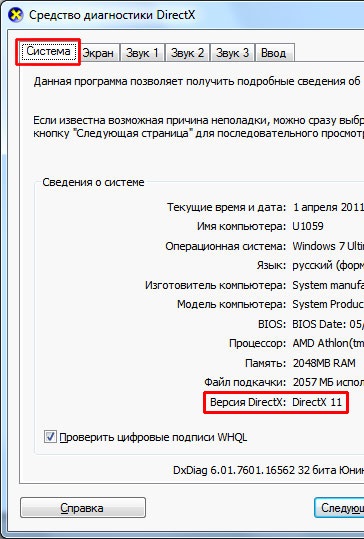Click the Изготовитель компьютера label

coord(216,285)
